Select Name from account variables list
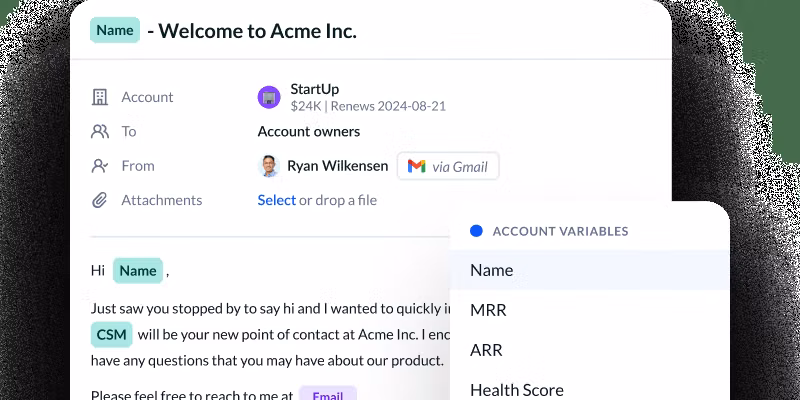Image resolution: width=800 pixels, height=400 pixels. click(491, 270)
